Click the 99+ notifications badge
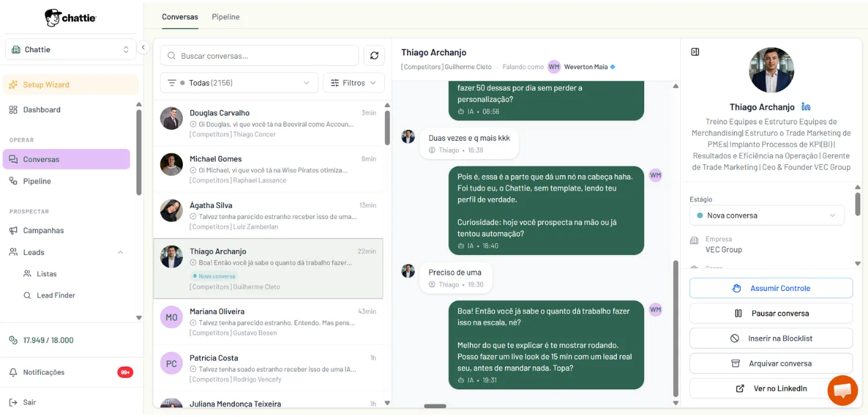The image size is (868, 417). point(125,372)
